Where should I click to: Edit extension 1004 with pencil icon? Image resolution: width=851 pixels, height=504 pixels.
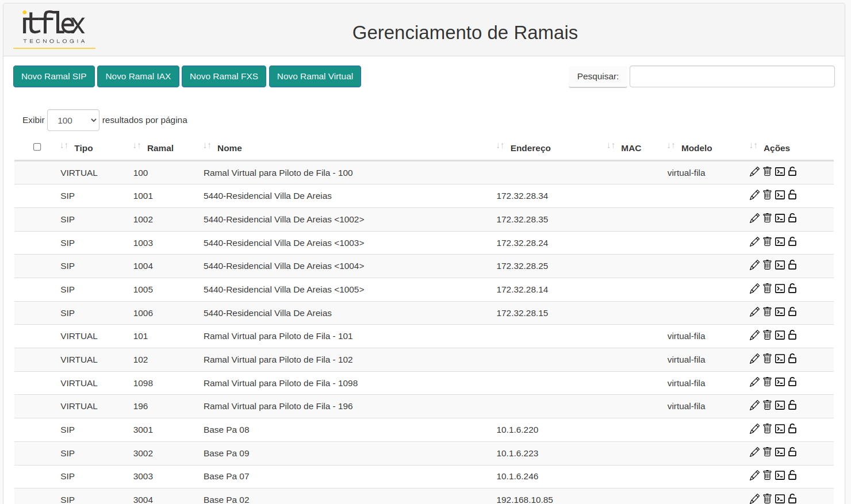coord(754,265)
